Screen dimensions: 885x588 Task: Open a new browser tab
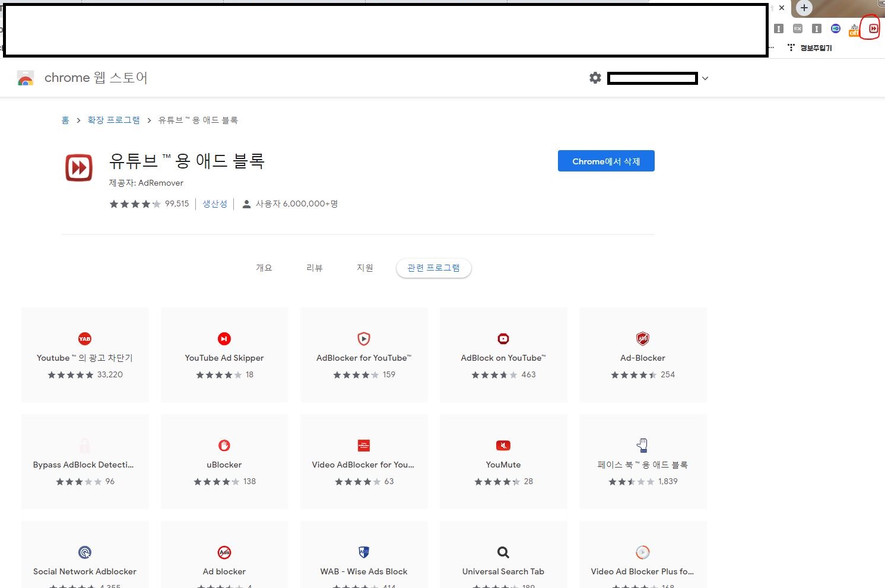tap(804, 8)
